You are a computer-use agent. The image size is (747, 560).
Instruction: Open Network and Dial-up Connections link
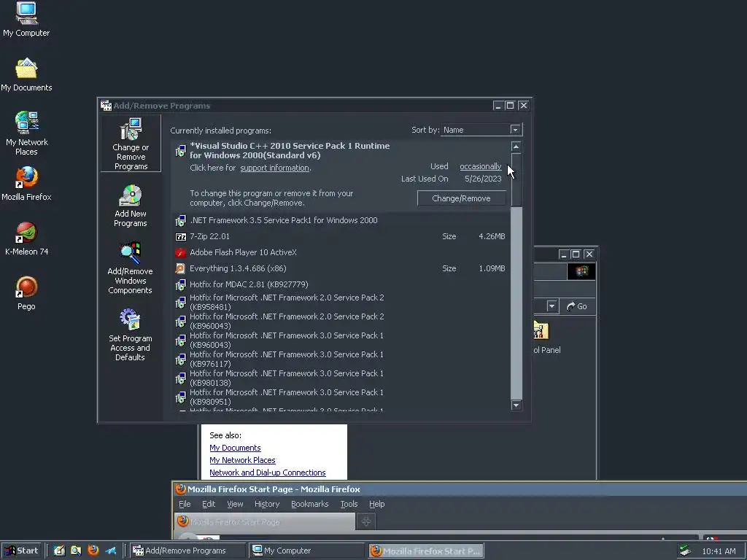[268, 472]
